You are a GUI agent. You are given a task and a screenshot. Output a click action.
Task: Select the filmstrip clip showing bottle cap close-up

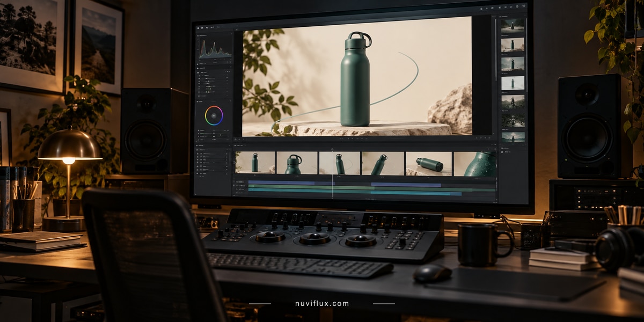click(297, 163)
